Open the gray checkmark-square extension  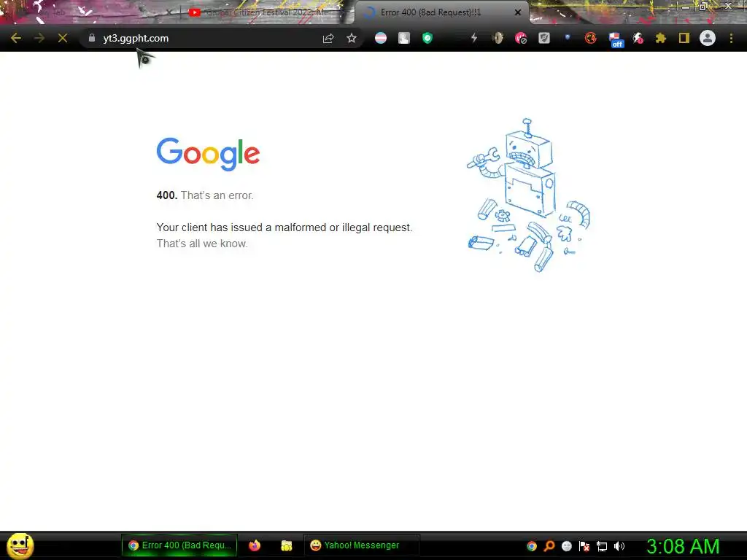coord(544,38)
